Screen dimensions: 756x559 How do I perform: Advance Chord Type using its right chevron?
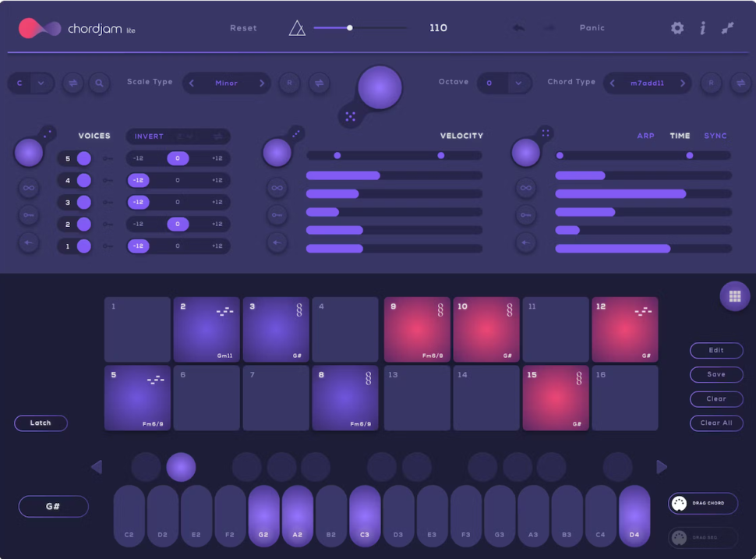tap(684, 83)
